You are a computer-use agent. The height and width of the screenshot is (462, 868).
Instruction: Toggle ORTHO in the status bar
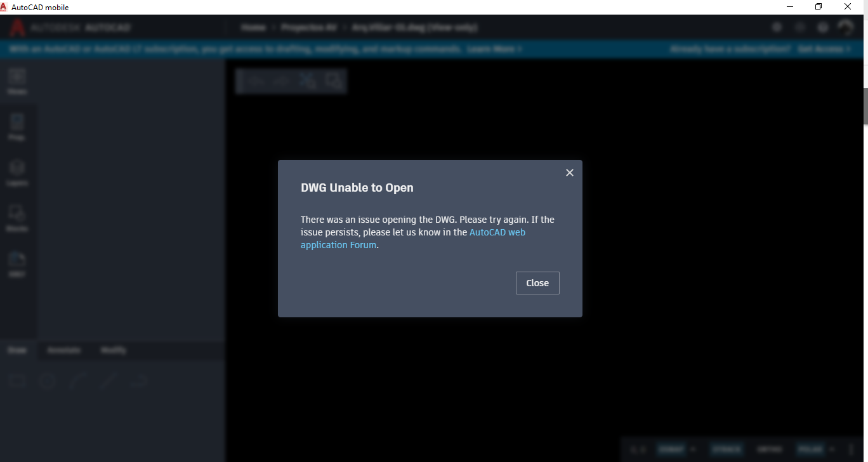pos(770,449)
